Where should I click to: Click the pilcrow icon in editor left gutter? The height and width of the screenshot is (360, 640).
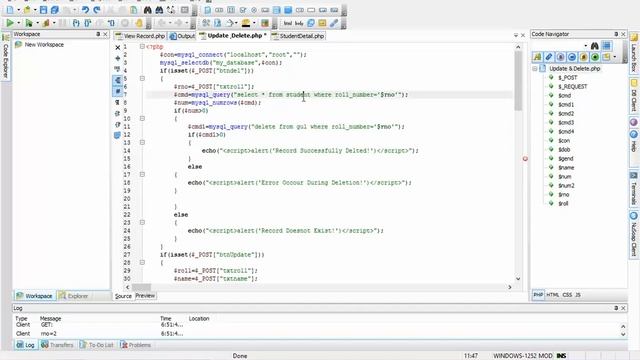[x=118, y=102]
